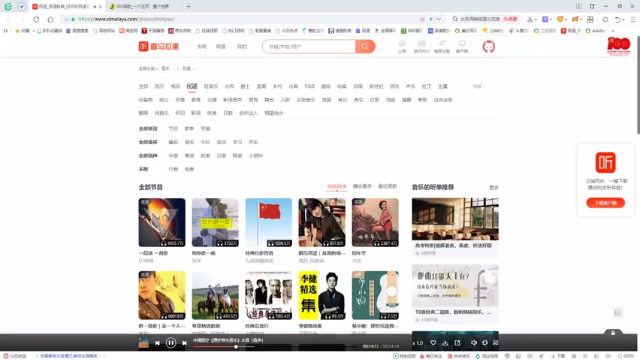This screenshot has width=640, height=360.
Task: Click the red download client button
Action: (x=605, y=202)
